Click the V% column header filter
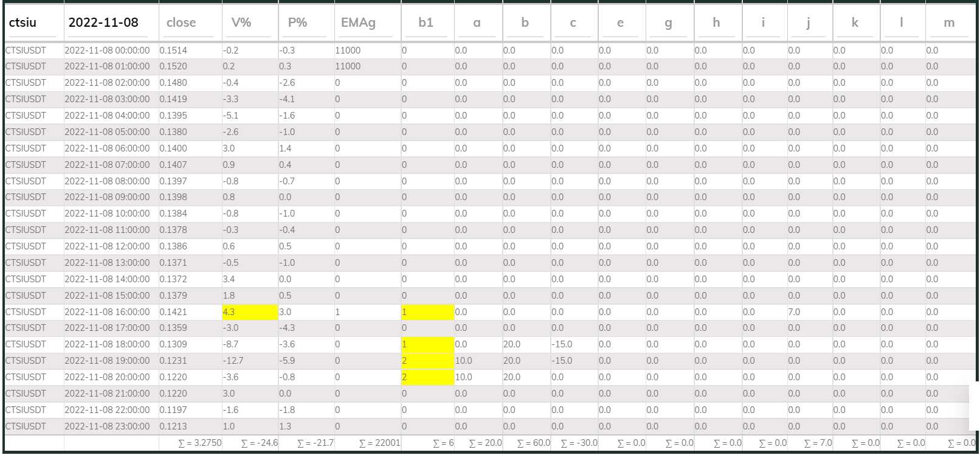Viewport: 980px width, 455px height. pyautogui.click(x=250, y=23)
